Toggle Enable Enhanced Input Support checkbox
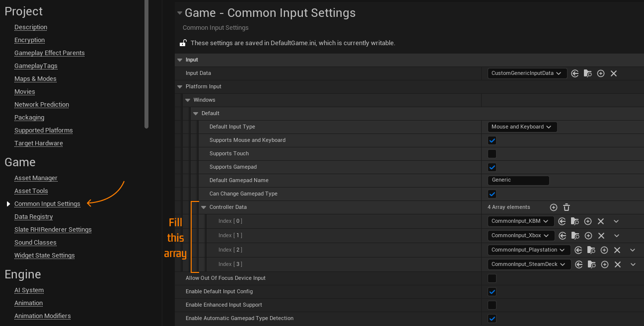 [492, 305]
